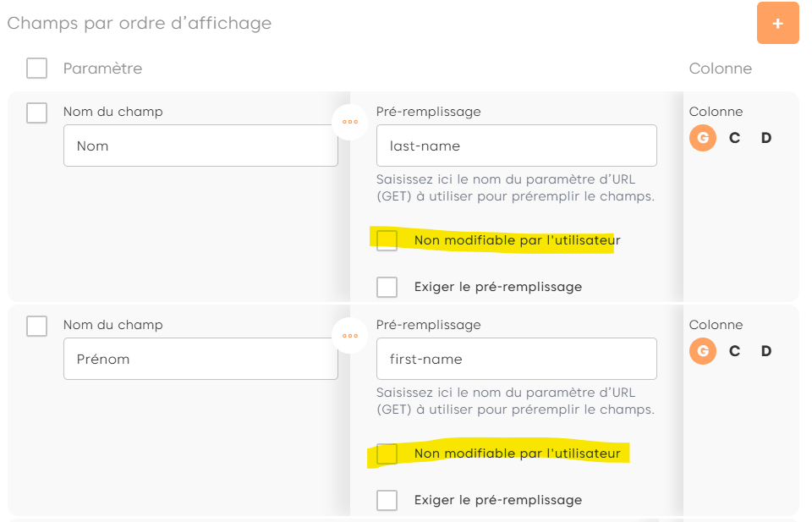This screenshot has width=812, height=522.
Task: Click the field name input containing 'Nom'
Action: click(200, 146)
